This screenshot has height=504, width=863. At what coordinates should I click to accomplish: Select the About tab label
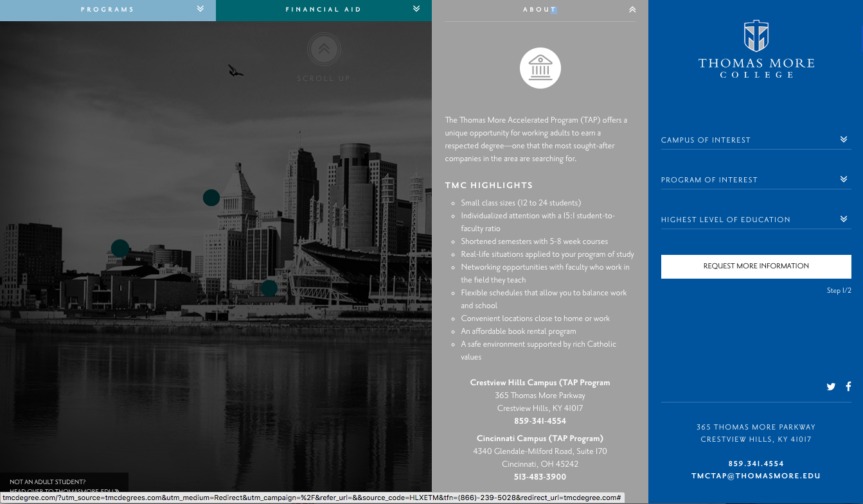[x=539, y=10]
